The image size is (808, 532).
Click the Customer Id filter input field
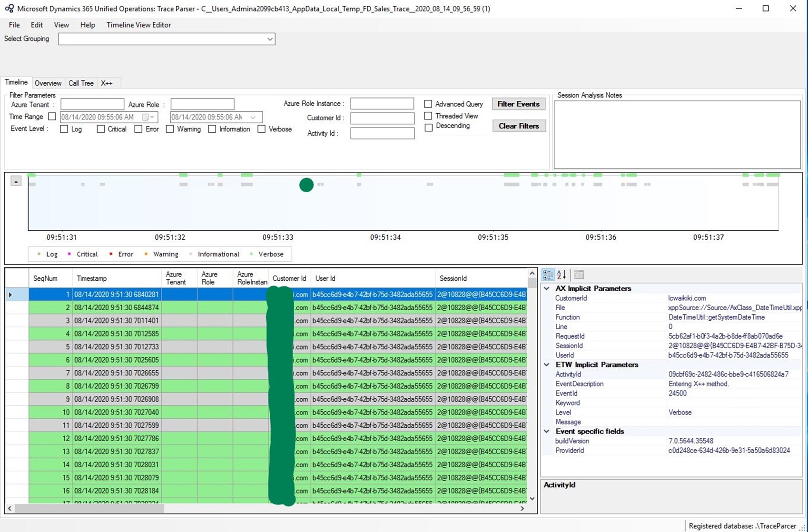[x=382, y=118]
